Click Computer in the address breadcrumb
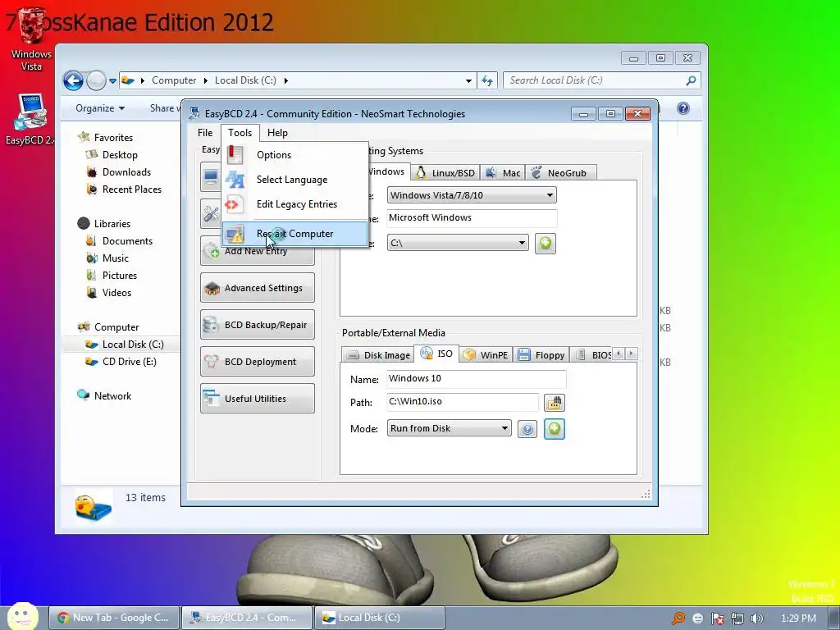The image size is (840, 630). tap(174, 80)
